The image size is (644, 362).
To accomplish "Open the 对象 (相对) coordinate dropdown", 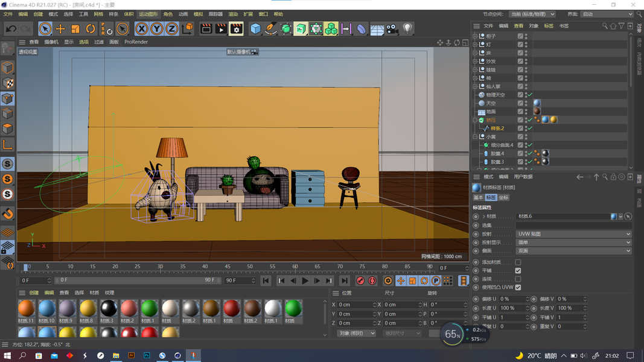I will [356, 333].
